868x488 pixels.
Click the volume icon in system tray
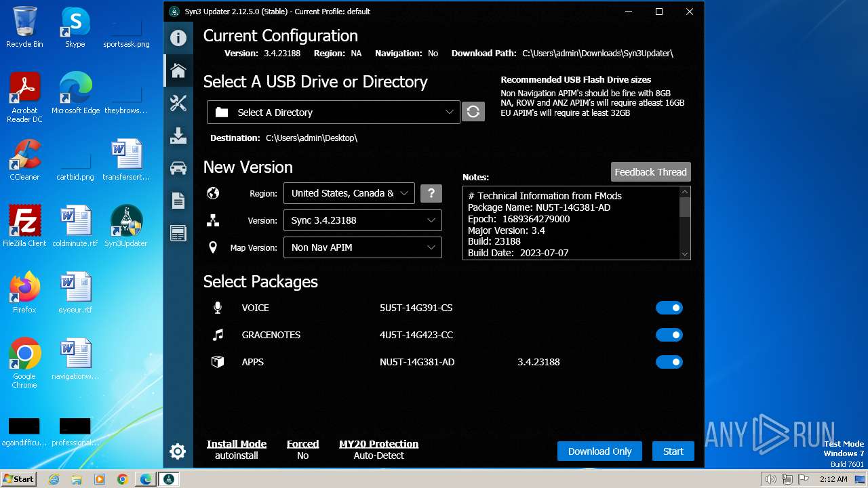coord(770,479)
